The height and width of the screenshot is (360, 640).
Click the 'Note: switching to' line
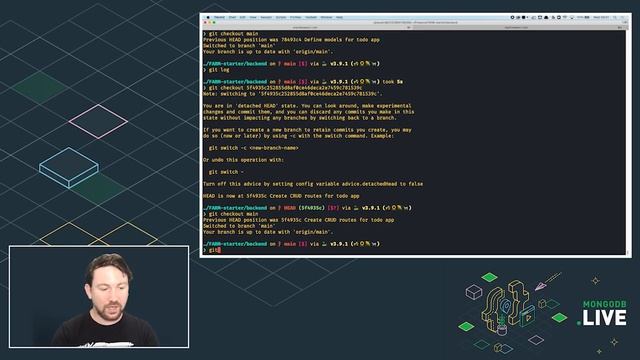point(292,94)
